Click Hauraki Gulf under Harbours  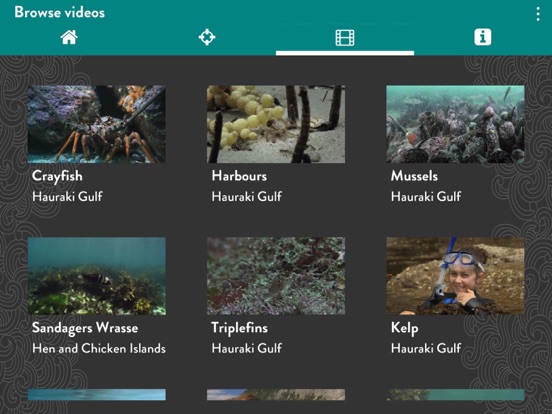[247, 196]
